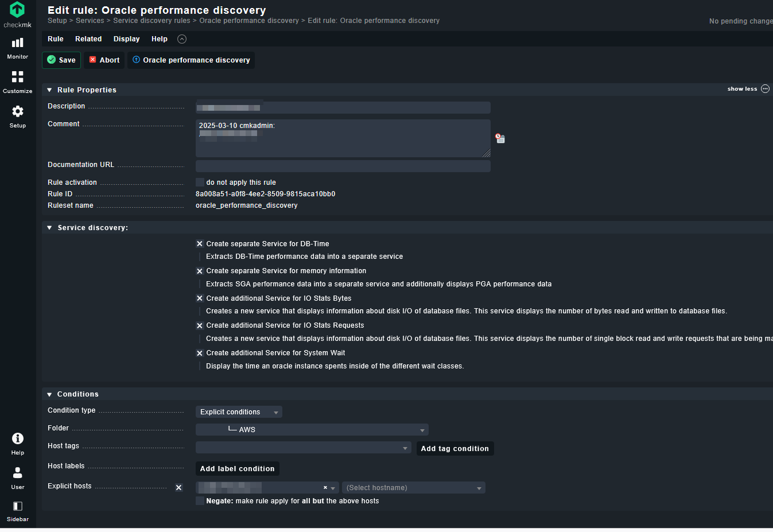Toggle the Sidebar panel icon
Viewport: 773px width, 532px height.
click(x=18, y=510)
